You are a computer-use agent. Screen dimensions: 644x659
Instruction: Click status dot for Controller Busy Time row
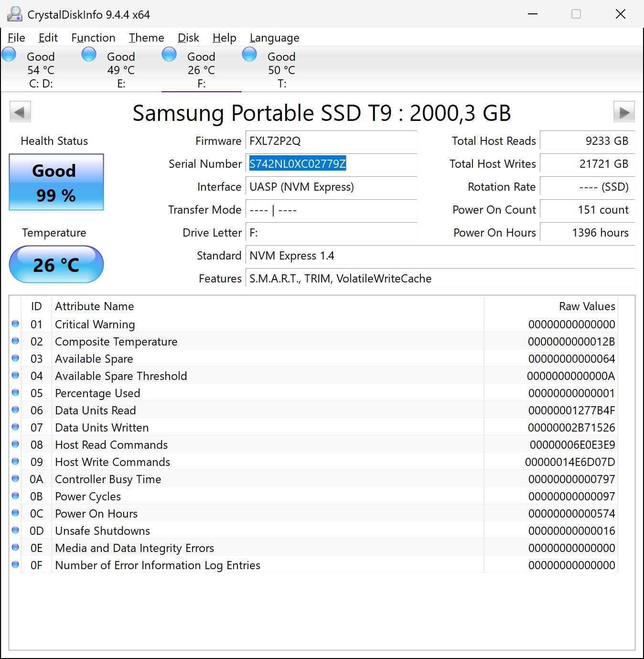tap(15, 479)
